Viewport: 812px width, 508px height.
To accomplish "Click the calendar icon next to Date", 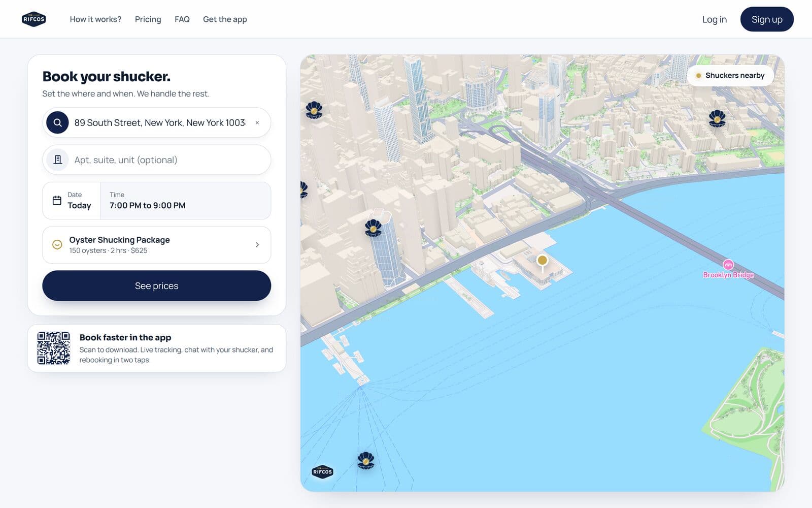I will click(x=57, y=201).
